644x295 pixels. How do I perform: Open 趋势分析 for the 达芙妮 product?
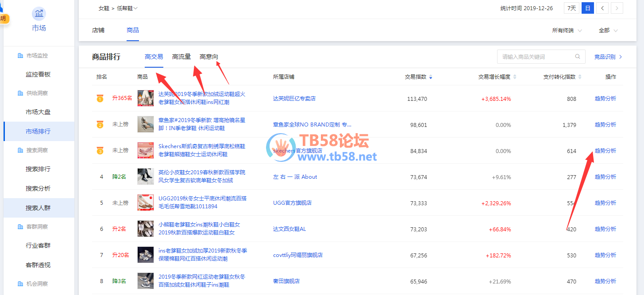[605, 99]
